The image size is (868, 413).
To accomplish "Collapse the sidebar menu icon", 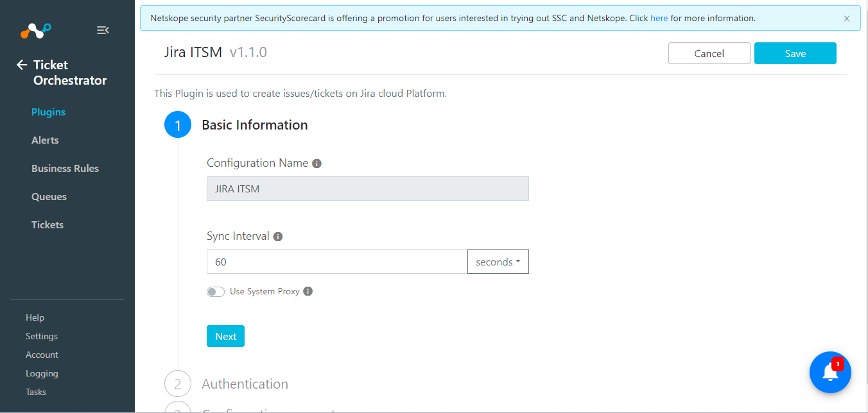I will 103,30.
